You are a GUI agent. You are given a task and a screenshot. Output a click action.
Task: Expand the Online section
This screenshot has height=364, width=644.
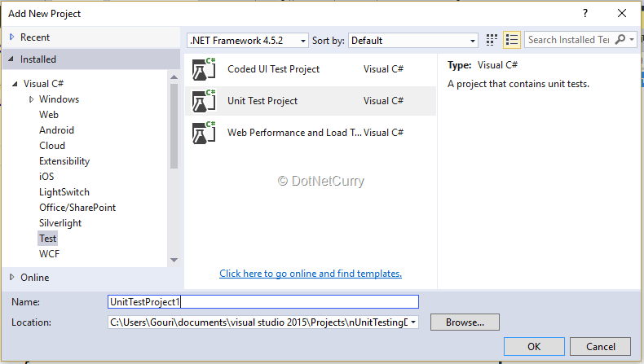point(11,277)
